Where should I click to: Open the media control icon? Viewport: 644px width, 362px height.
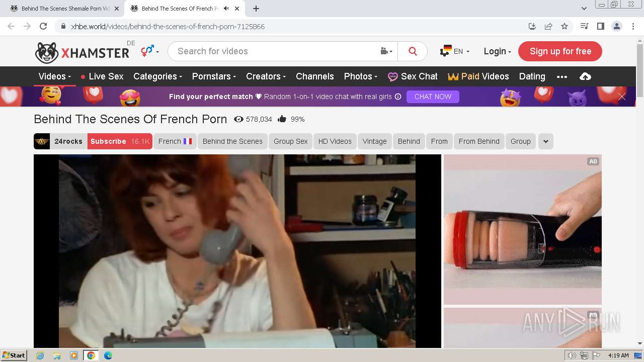click(x=584, y=26)
